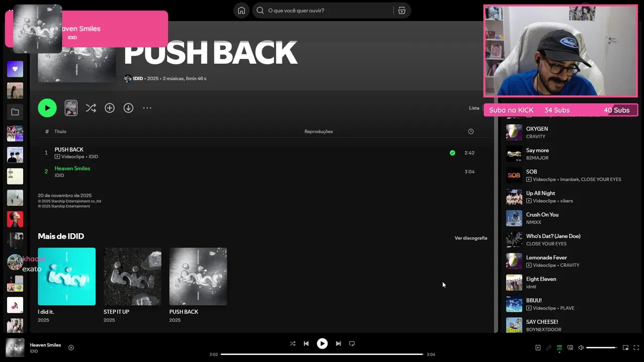Open the PUSH BACK card under Mais de IDID
Image resolution: width=644 pixels, height=362 pixels.
pos(198,286)
